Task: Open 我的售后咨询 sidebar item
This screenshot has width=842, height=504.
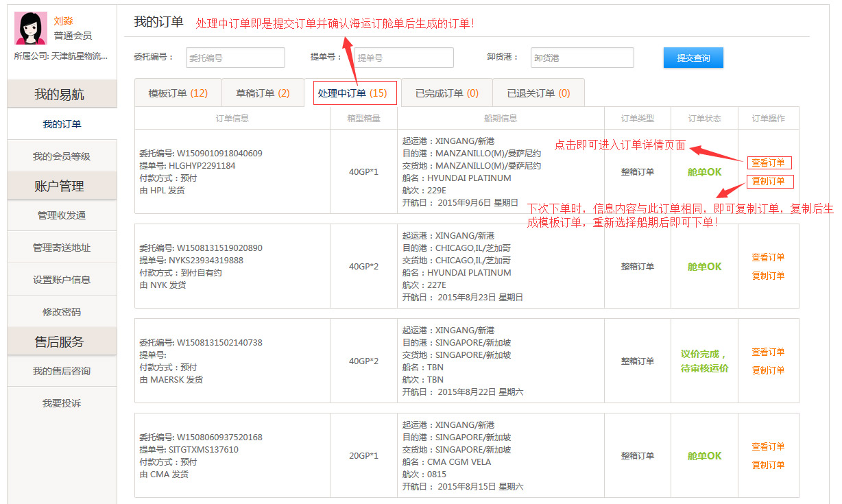Action: 62,371
